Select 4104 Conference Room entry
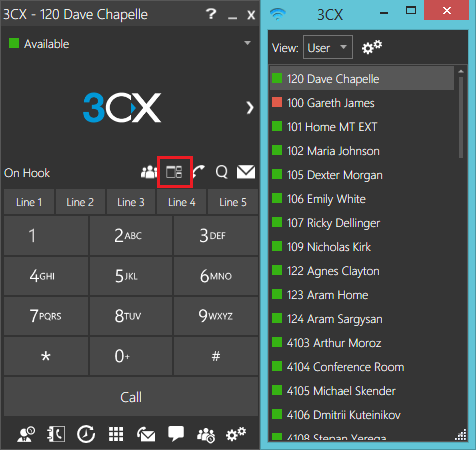 pyautogui.click(x=362, y=367)
